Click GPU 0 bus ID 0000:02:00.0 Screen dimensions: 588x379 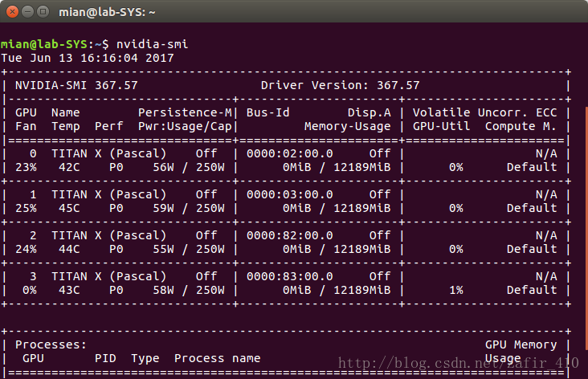tap(289, 153)
